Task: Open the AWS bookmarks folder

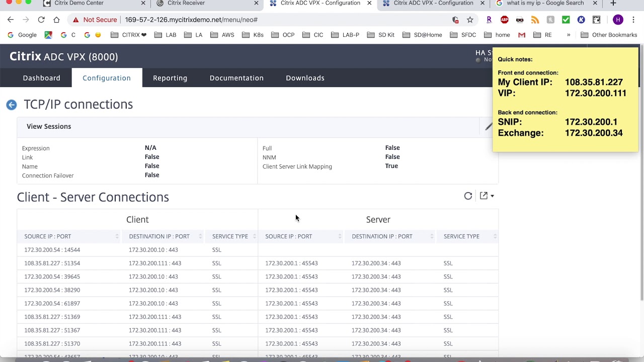Action: (222, 35)
